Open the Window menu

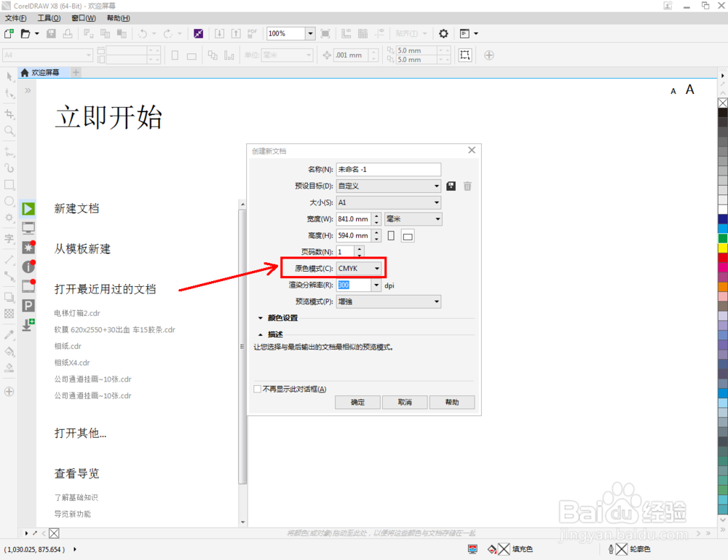pos(84,18)
